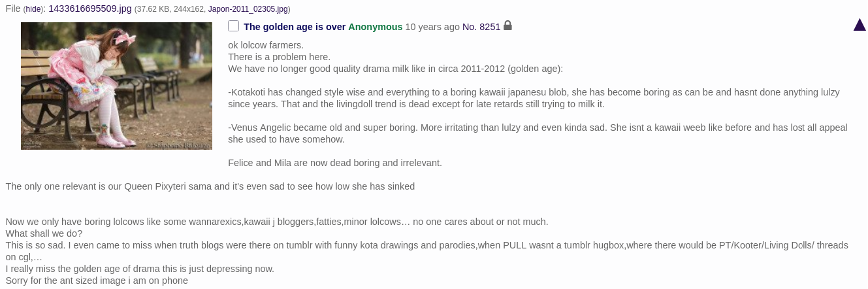The width and height of the screenshot is (868, 289).
Task: Click the Venus Angelic paragraph text
Action: pos(538,133)
